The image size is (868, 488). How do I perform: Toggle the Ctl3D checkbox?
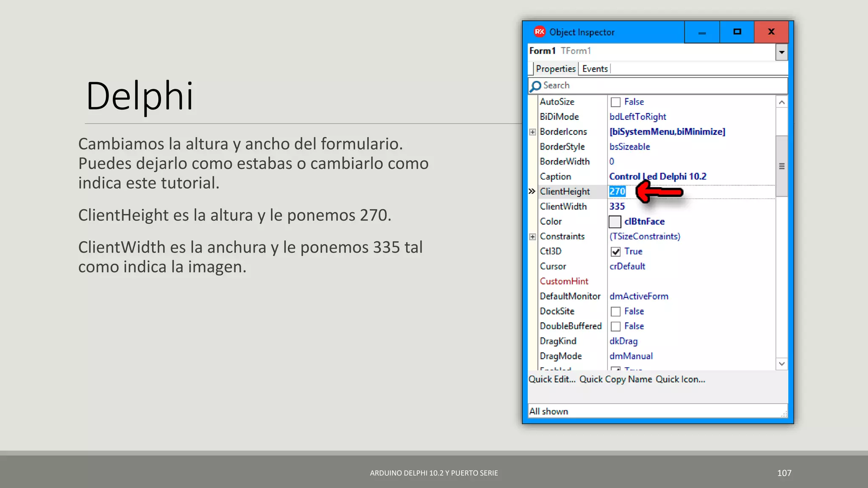(615, 252)
